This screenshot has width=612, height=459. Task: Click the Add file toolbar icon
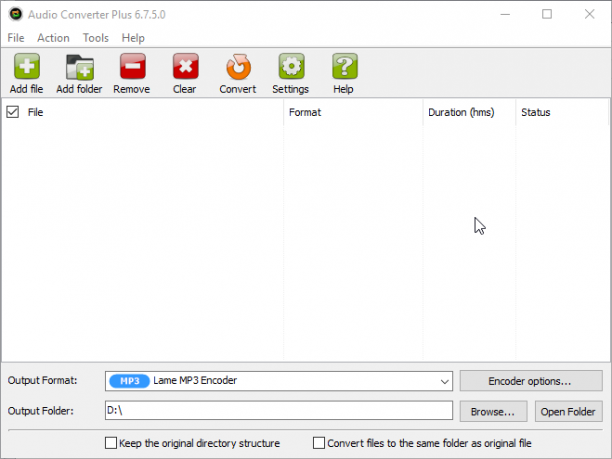coord(27,66)
